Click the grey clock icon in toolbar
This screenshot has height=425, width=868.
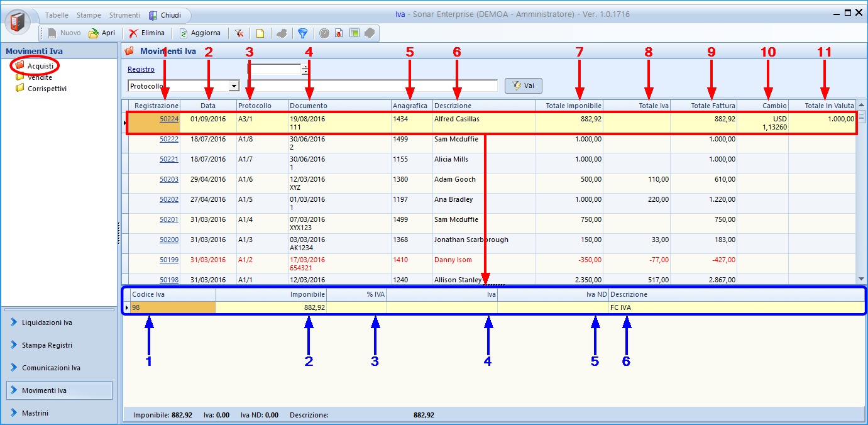324,33
